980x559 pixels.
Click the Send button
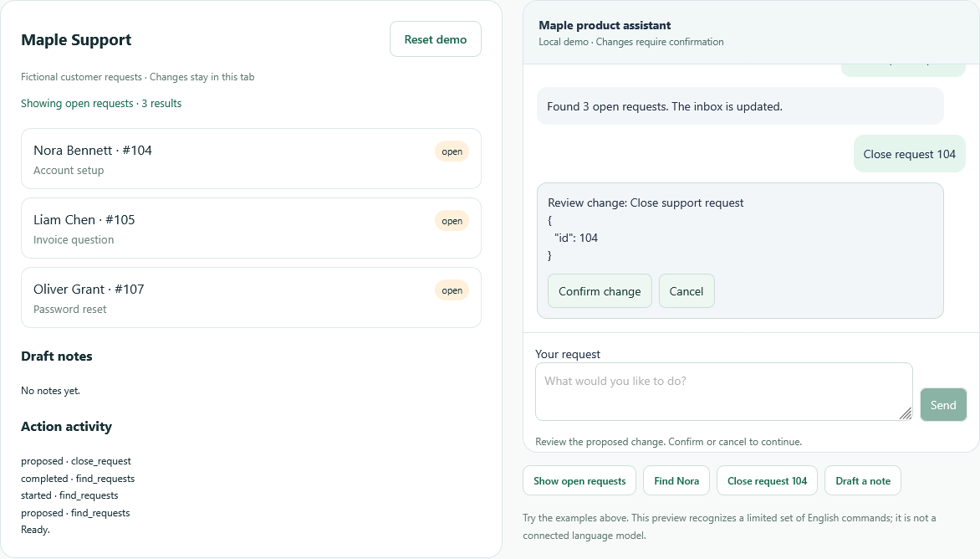[x=943, y=404]
